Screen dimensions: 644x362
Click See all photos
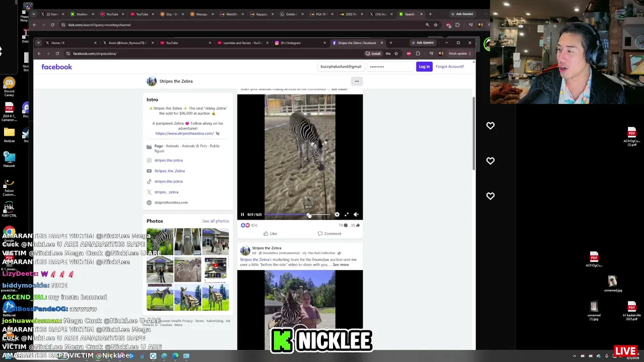click(x=215, y=221)
